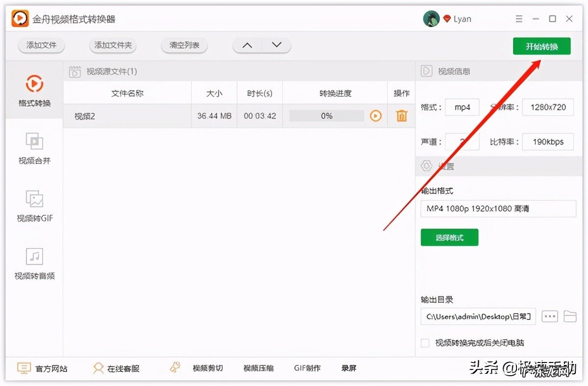
Task: Enable shutdown after conversion completes checkbox
Action: [425, 343]
